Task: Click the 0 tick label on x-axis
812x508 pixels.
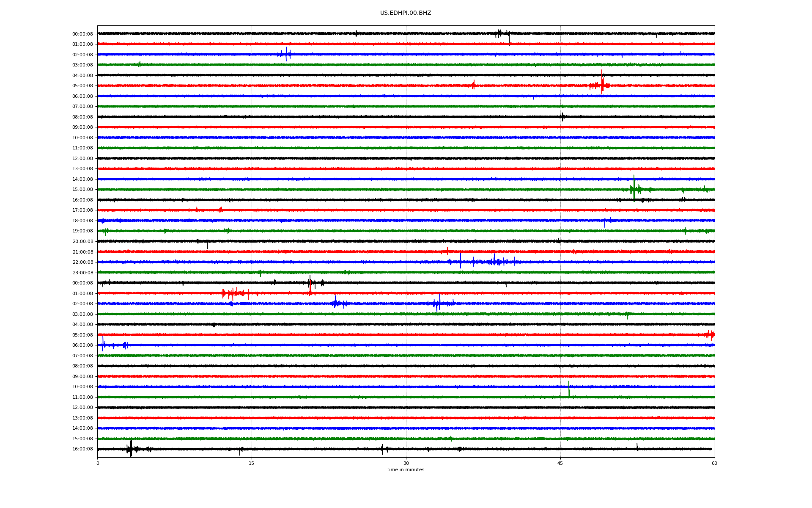Action: tap(98, 463)
